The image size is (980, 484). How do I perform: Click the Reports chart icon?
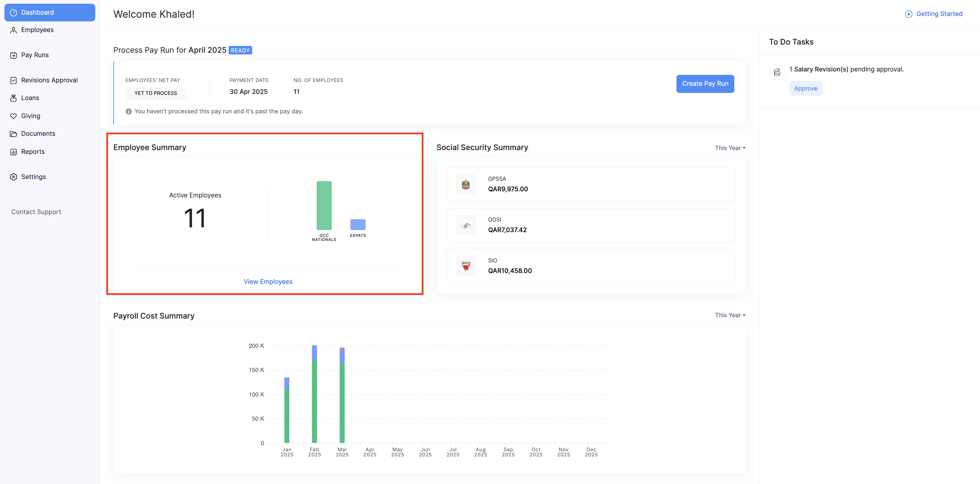13,152
